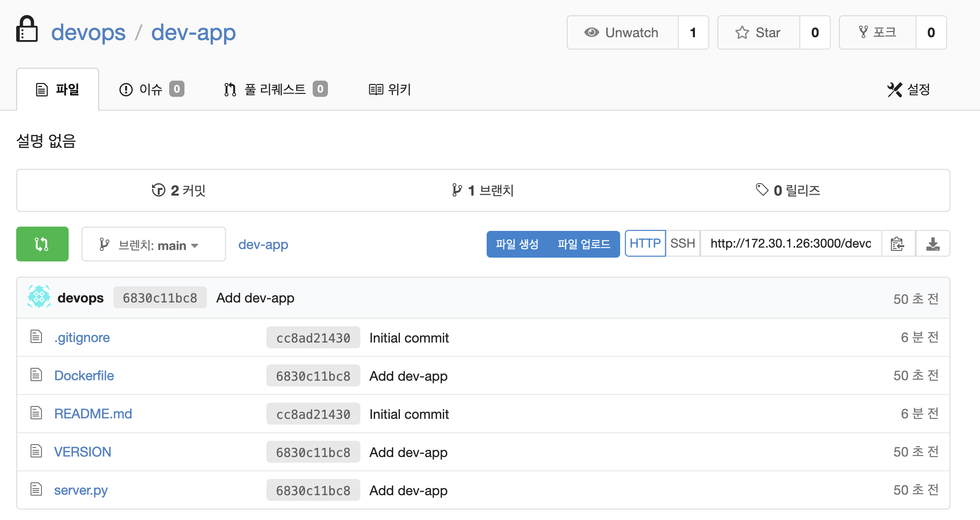The image size is (980, 520).
Task: Open the pull requests (풀 리퀘스트) tab
Action: point(275,89)
